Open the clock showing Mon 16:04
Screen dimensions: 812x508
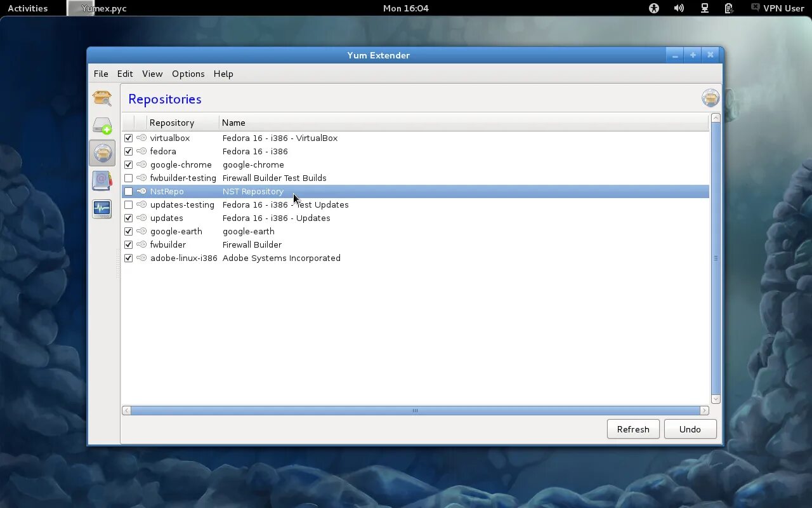[406, 8]
